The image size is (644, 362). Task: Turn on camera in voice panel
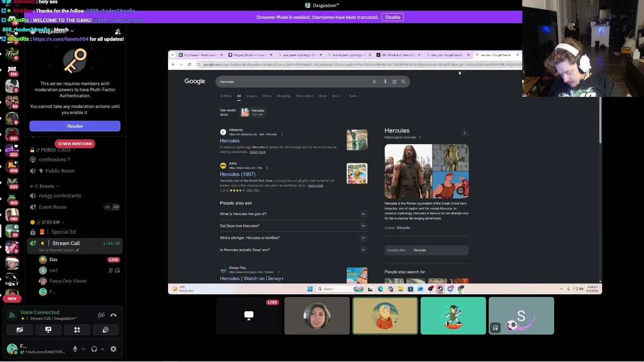point(20,330)
